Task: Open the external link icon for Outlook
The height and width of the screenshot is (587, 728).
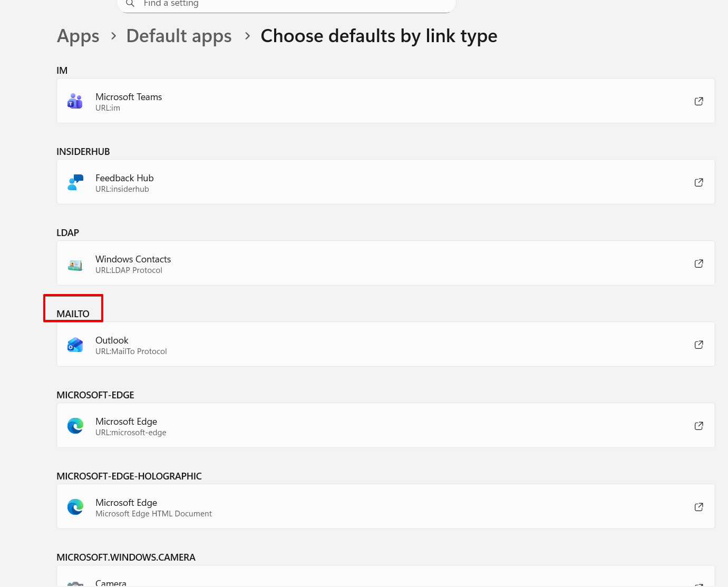Action: point(699,345)
